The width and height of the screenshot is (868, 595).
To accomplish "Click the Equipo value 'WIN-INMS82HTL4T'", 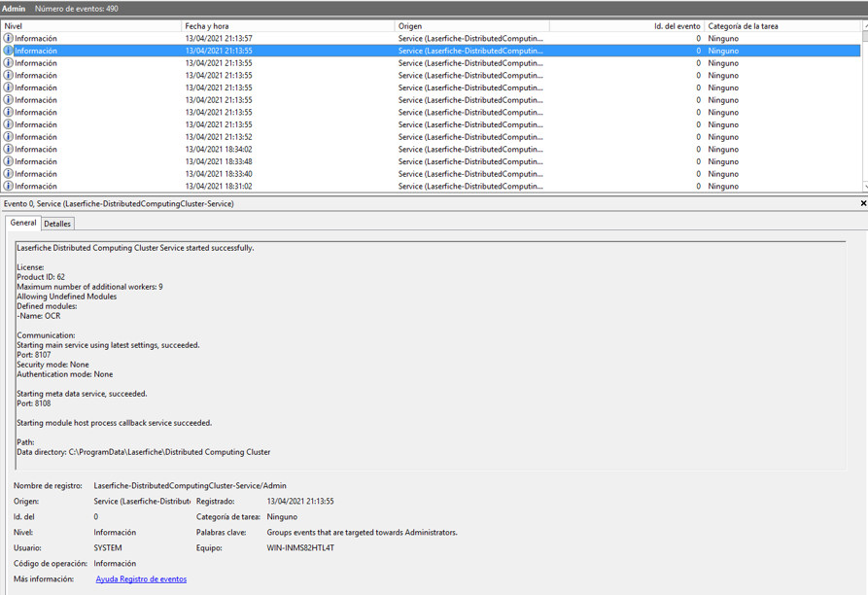I will pyautogui.click(x=300, y=547).
